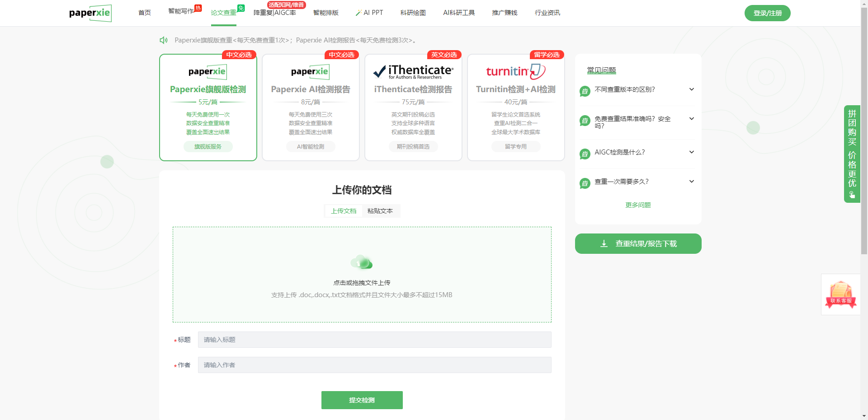Expand the 查重一次需要多久 question
The image size is (868, 420).
click(x=692, y=182)
